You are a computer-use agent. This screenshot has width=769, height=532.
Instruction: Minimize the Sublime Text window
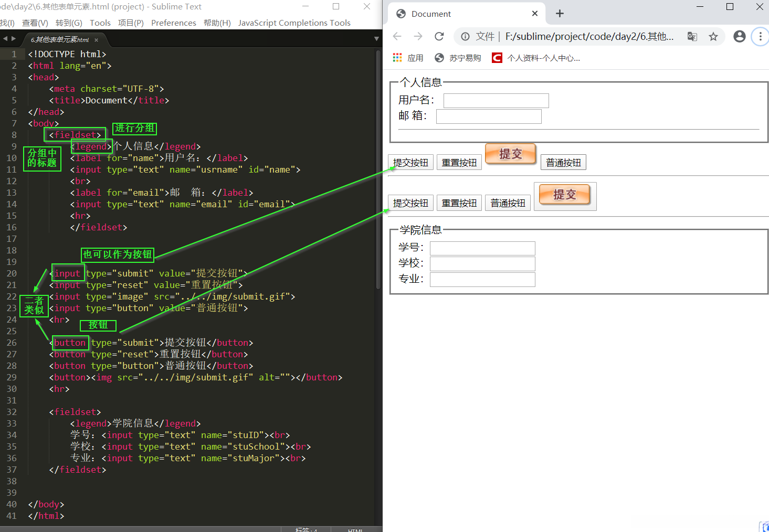coord(306,6)
